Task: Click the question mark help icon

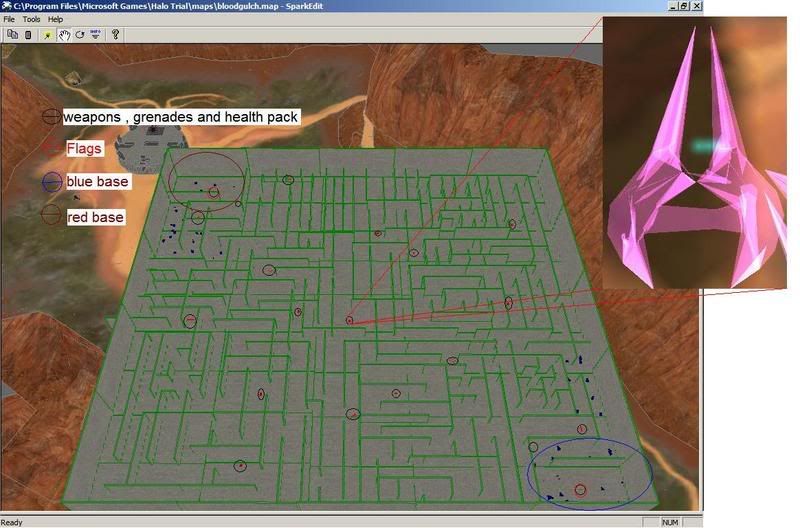Action: click(116, 35)
